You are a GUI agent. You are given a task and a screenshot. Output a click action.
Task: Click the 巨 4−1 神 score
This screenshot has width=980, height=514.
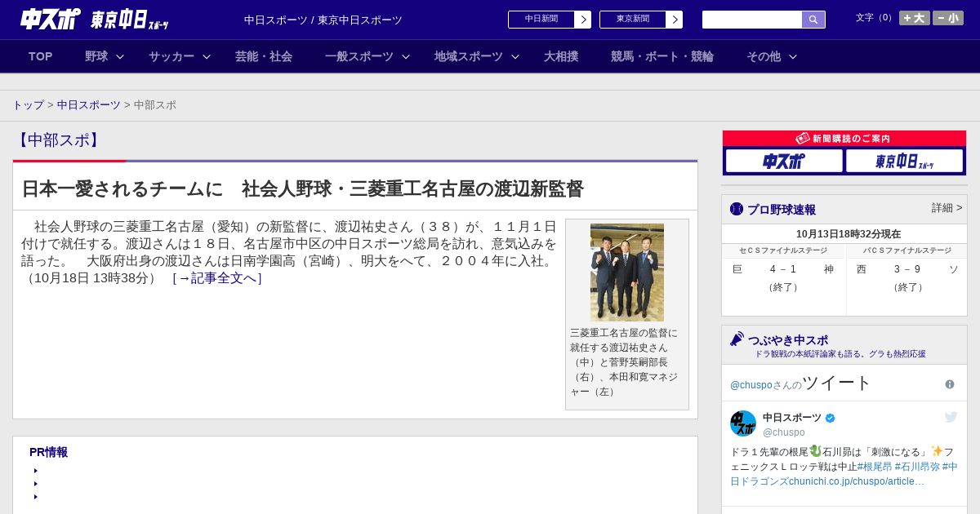[783, 269]
